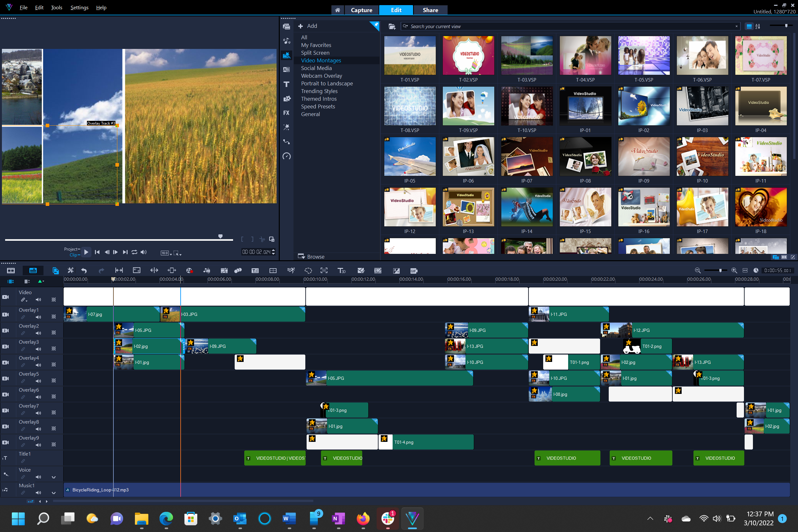Click the Share tab at top
Viewport: 798px width, 532px height.
coord(428,10)
